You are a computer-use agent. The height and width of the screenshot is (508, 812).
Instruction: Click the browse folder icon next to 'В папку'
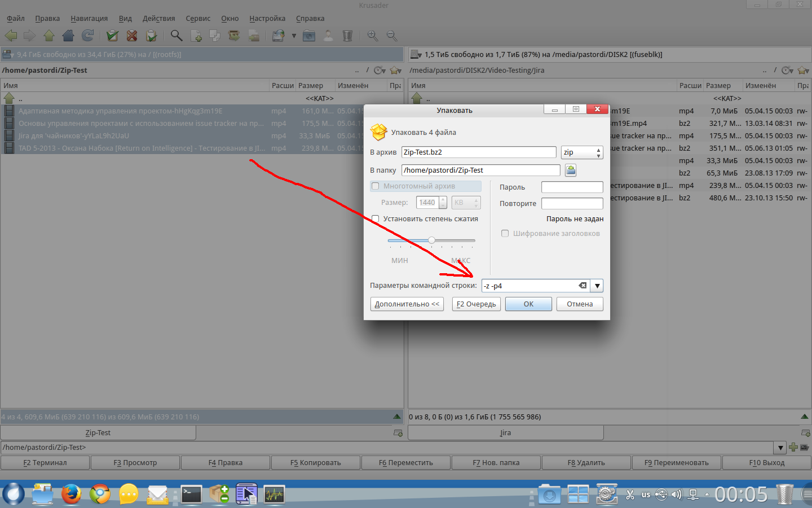click(571, 170)
